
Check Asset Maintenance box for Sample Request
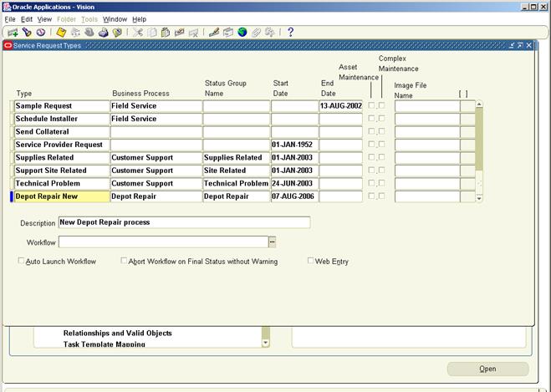tap(371, 105)
